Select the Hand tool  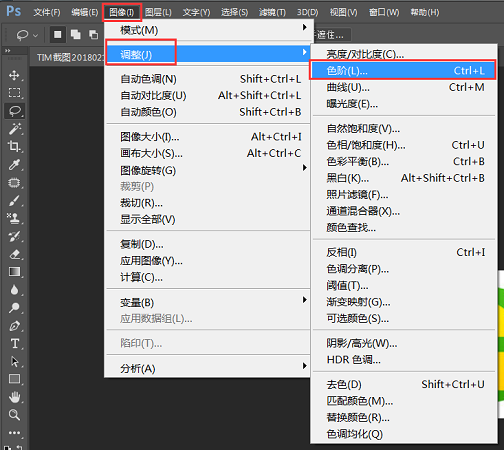pos(14,397)
